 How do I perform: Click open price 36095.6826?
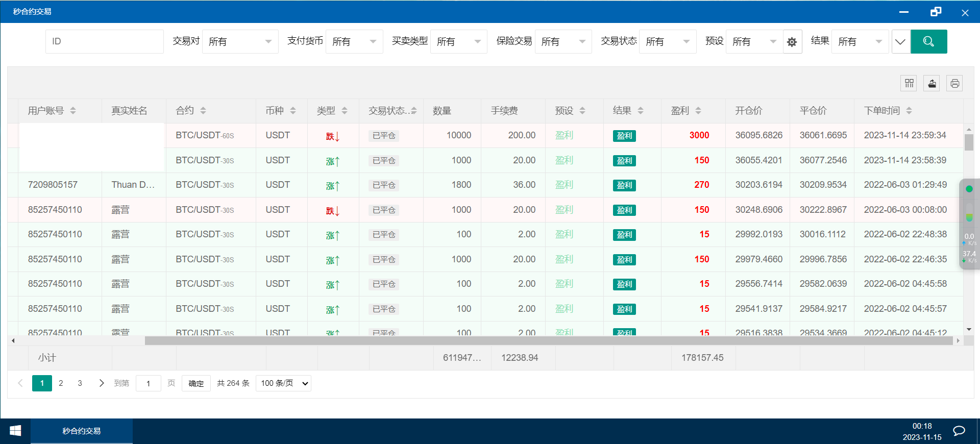758,135
